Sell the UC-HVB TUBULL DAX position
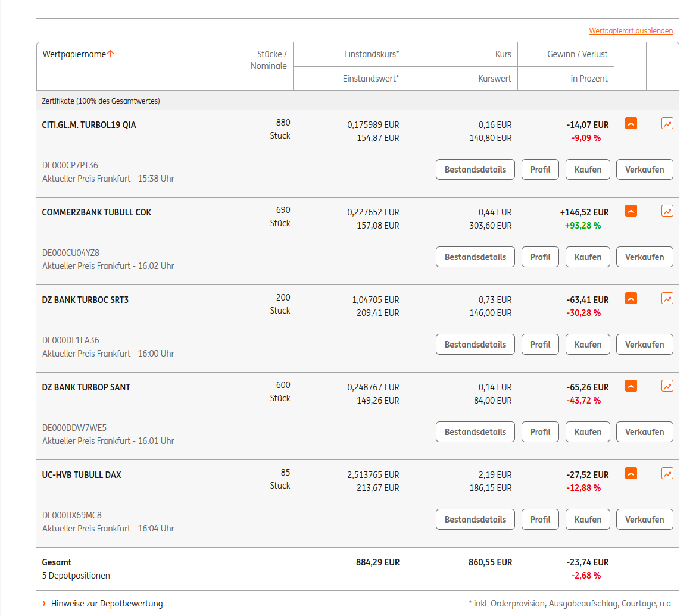The height and width of the screenshot is (616, 696). 644,520
